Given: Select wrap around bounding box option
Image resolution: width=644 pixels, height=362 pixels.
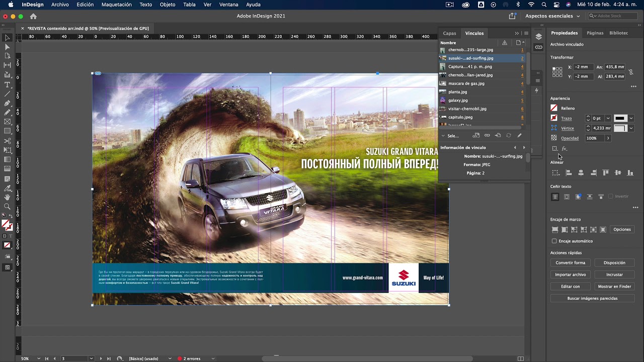Looking at the screenshot, I should click(x=567, y=197).
